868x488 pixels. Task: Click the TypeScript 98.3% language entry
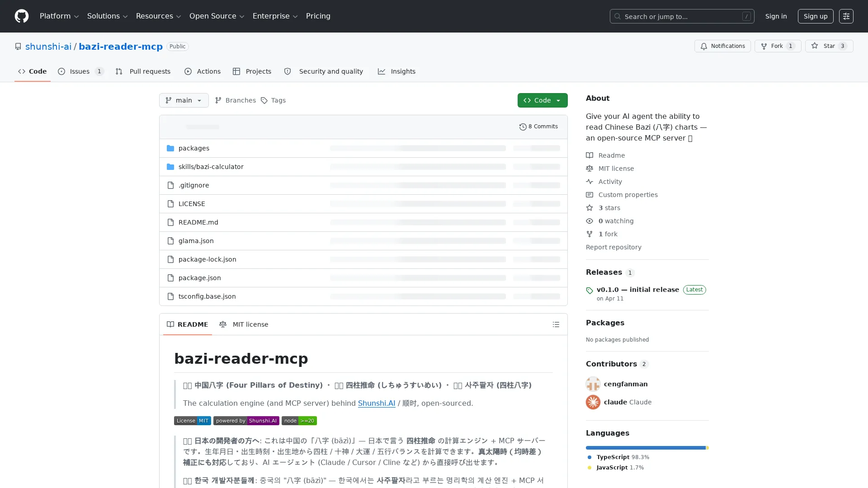pos(618,457)
